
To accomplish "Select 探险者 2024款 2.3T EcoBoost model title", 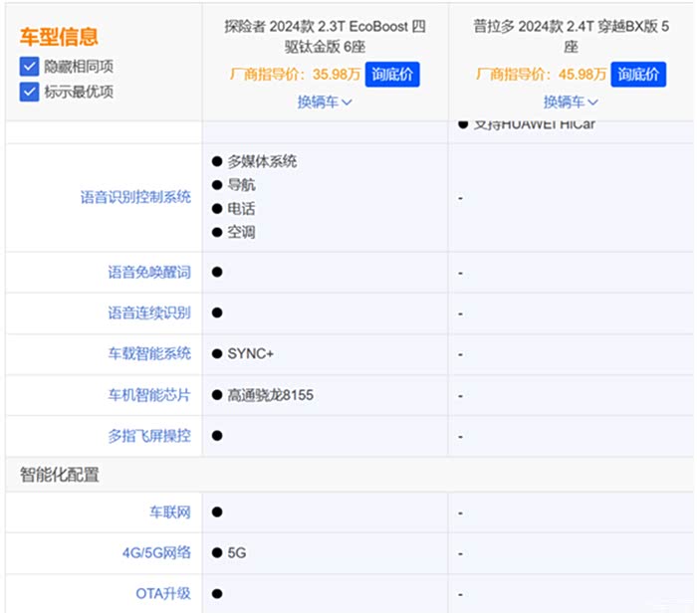I will tap(325, 37).
